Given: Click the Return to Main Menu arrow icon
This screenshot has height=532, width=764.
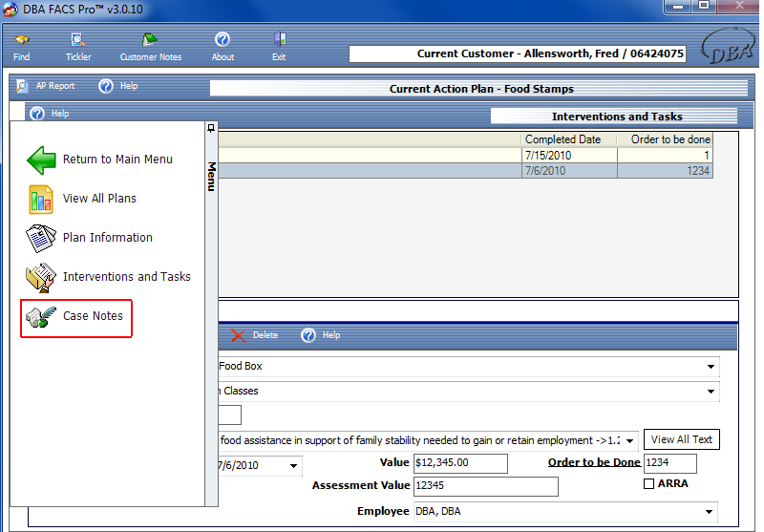Looking at the screenshot, I should 41,160.
